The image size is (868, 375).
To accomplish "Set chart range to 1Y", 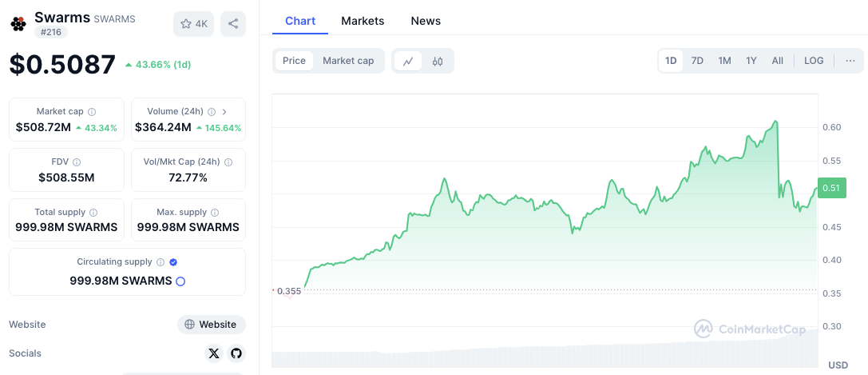I will click(751, 61).
